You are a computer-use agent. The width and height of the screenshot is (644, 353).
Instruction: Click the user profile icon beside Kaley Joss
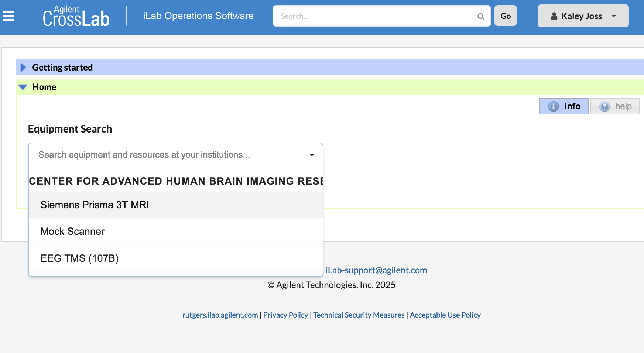point(554,16)
